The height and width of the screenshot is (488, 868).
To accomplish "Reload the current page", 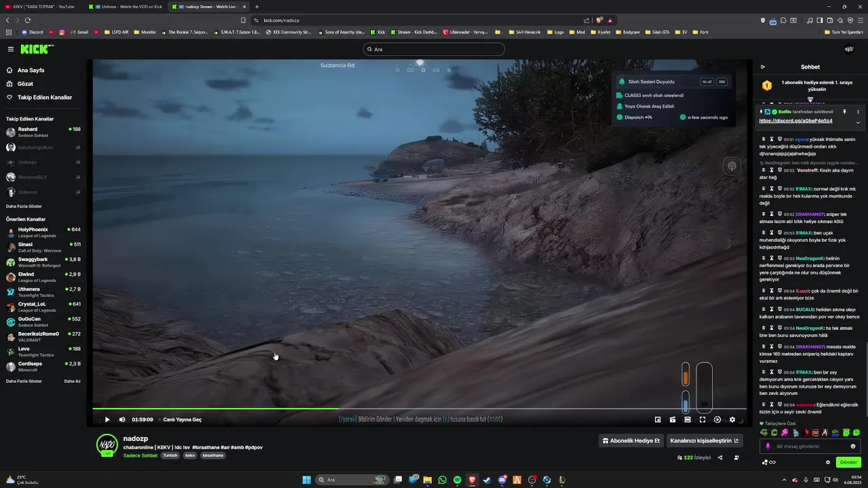I will [27, 20].
